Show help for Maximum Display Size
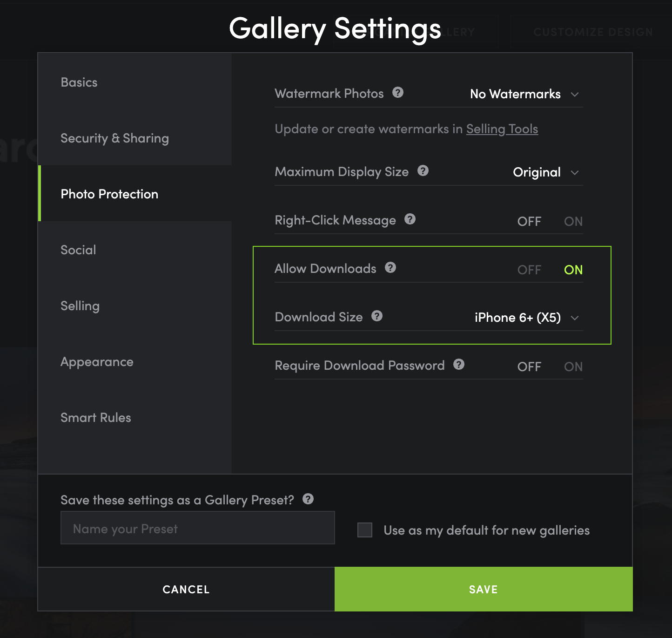Image resolution: width=672 pixels, height=638 pixels. click(x=423, y=171)
